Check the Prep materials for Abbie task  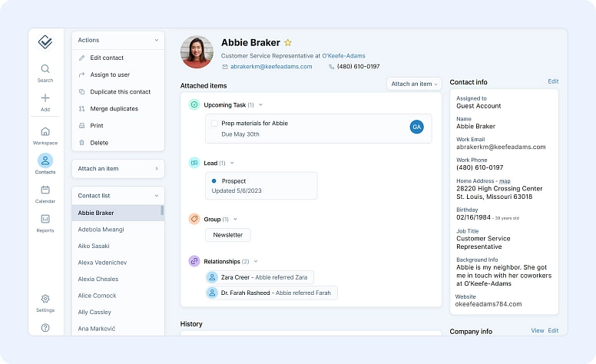[214, 123]
